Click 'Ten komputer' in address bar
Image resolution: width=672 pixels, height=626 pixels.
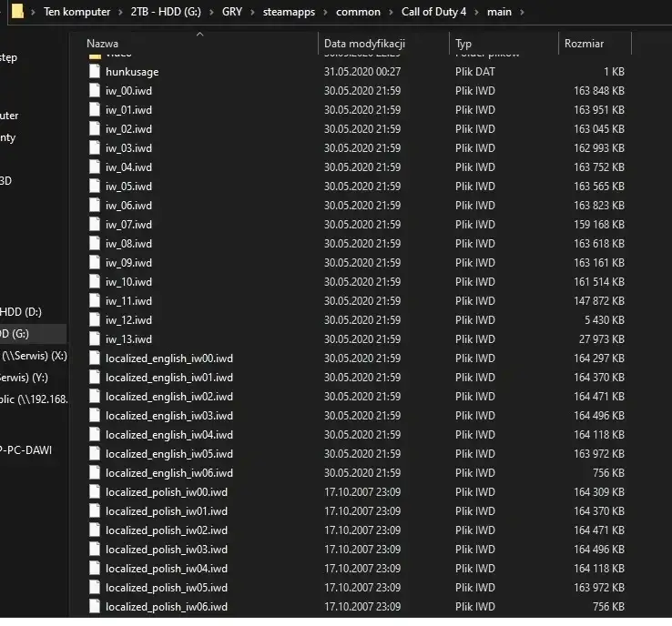pos(76,12)
